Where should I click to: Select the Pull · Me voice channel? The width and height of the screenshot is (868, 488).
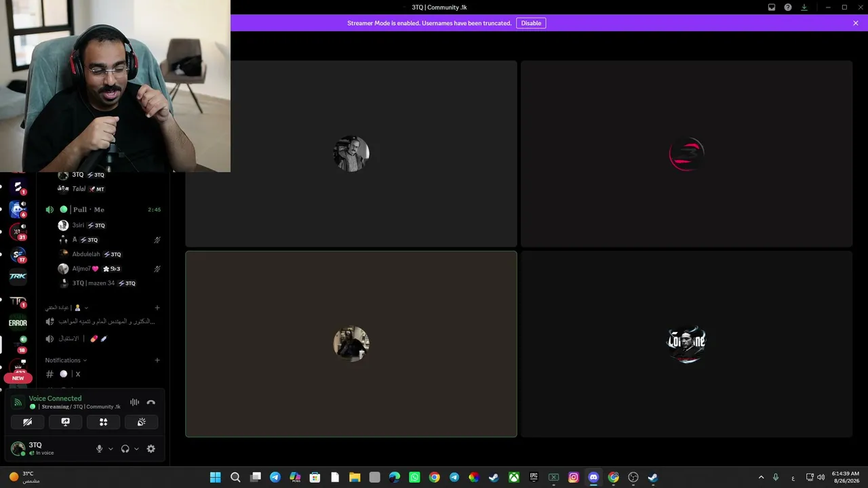click(103, 209)
